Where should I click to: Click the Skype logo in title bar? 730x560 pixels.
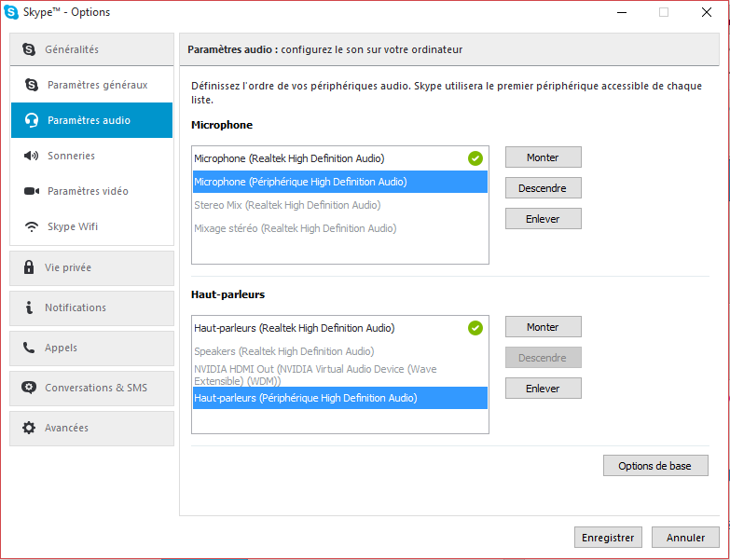click(11, 12)
